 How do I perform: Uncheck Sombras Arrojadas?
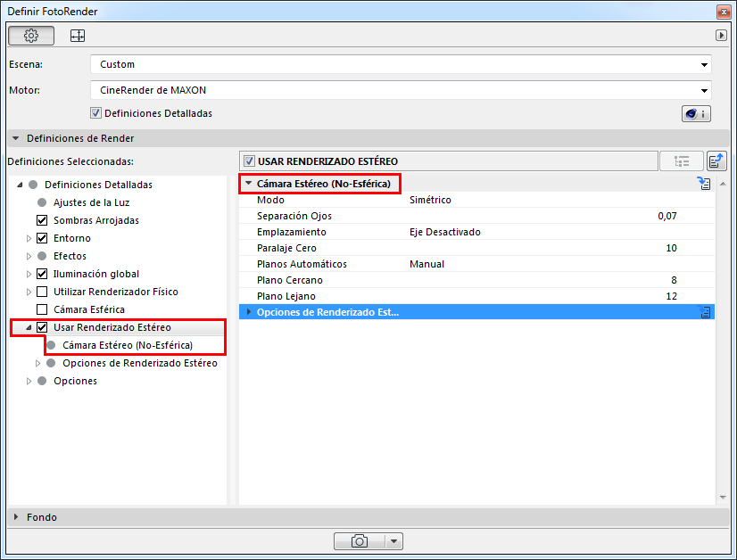click(x=42, y=220)
